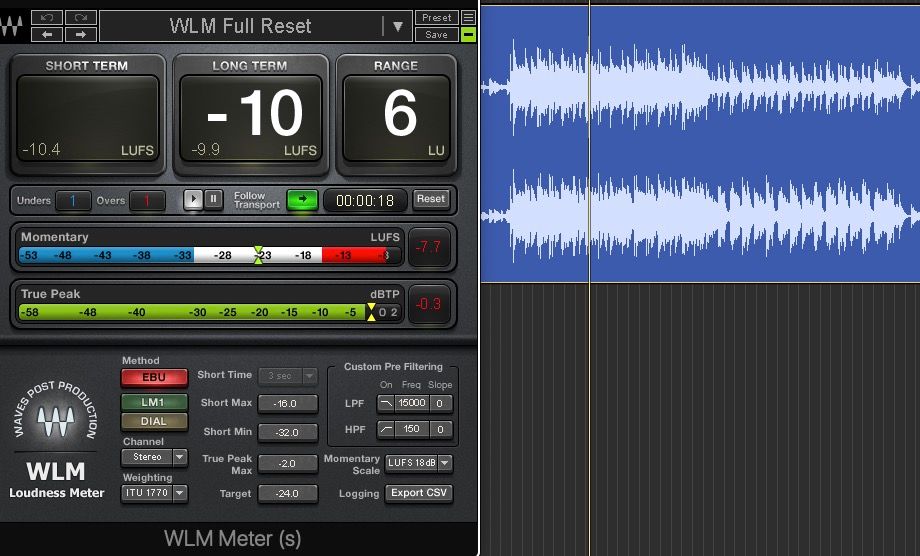Viewport: 920px width, 556px height.
Task: Click the undo arrow icon
Action: tap(47, 17)
